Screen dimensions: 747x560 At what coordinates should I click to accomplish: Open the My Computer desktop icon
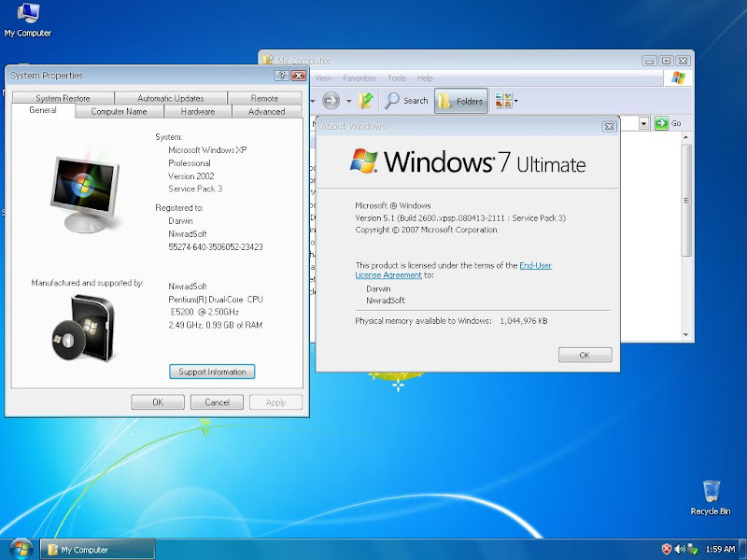27,17
